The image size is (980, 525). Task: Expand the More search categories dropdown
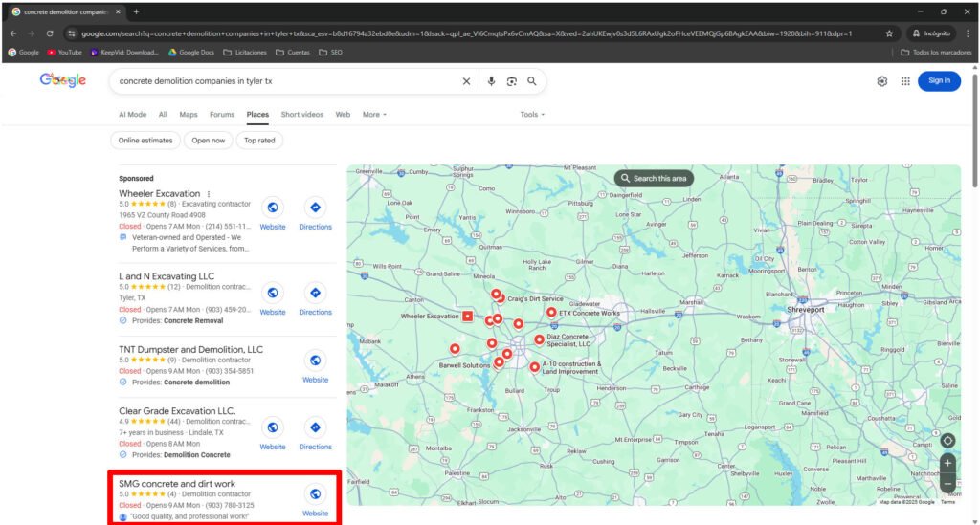click(374, 115)
